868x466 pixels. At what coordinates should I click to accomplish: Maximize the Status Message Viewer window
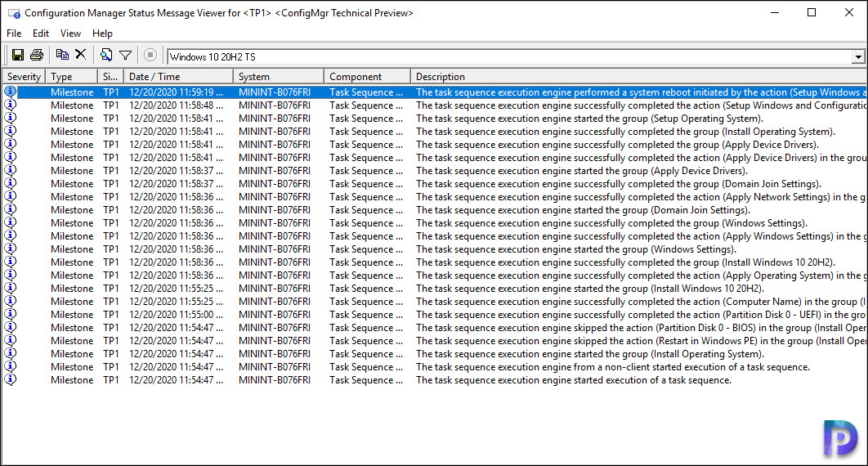[x=812, y=13]
